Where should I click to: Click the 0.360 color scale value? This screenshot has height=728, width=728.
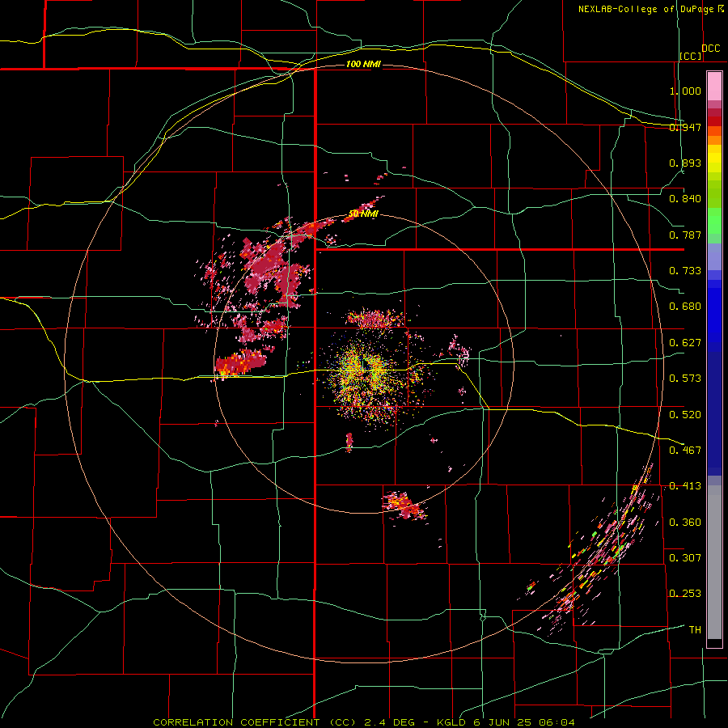click(x=685, y=522)
